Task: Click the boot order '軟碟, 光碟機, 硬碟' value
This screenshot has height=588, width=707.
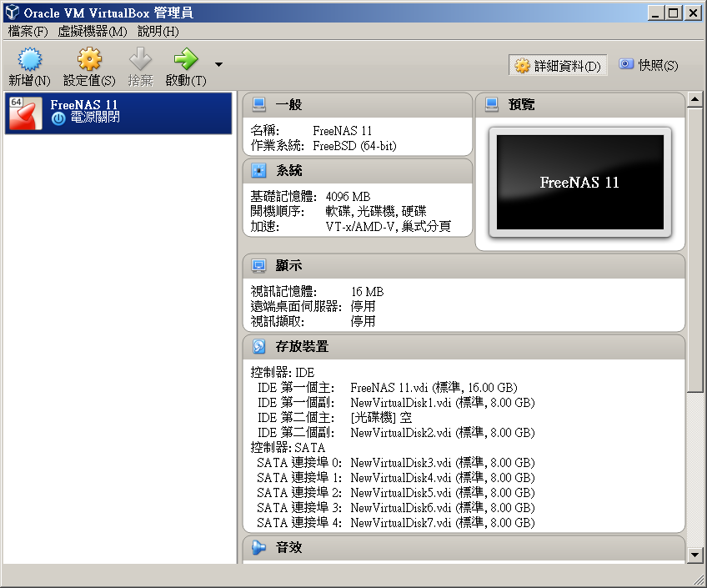Action: (375, 212)
